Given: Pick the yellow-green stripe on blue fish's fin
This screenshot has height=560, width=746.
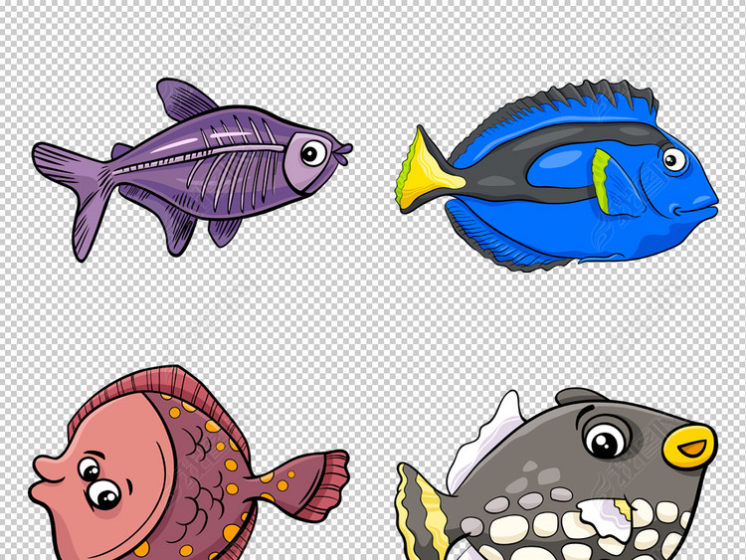Looking at the screenshot, I should [x=601, y=179].
